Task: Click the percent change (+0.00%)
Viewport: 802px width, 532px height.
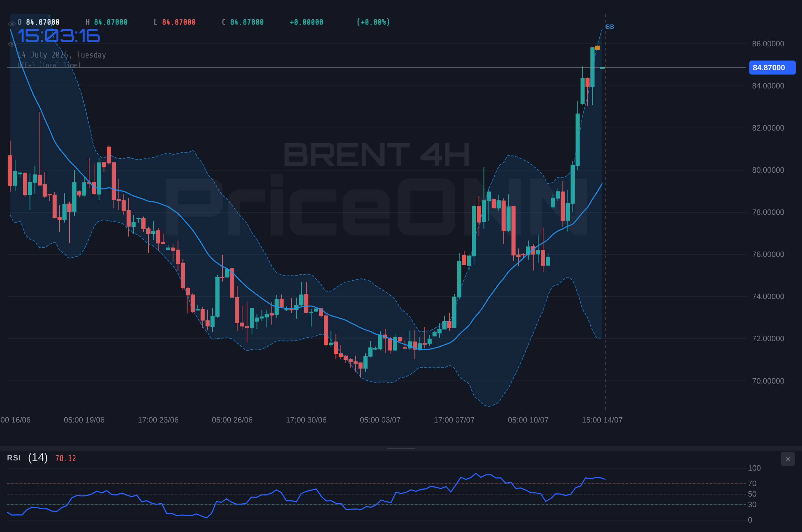Action: [x=373, y=22]
